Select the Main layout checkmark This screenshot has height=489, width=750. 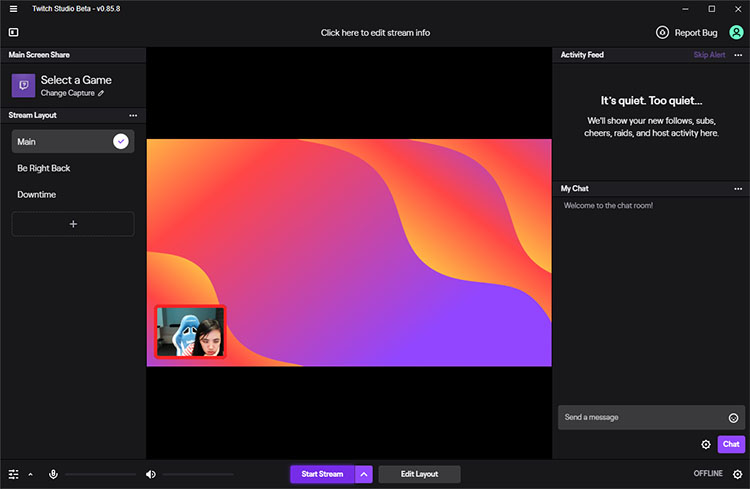click(x=121, y=142)
